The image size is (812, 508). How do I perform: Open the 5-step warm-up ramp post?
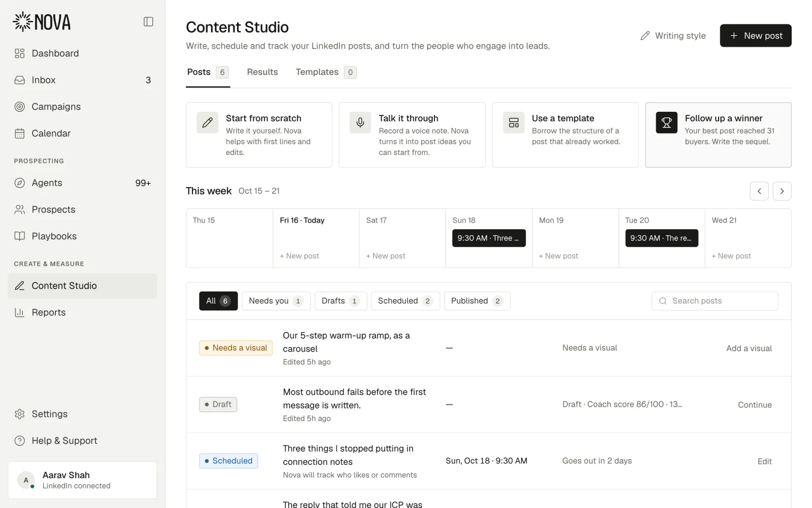pos(346,342)
